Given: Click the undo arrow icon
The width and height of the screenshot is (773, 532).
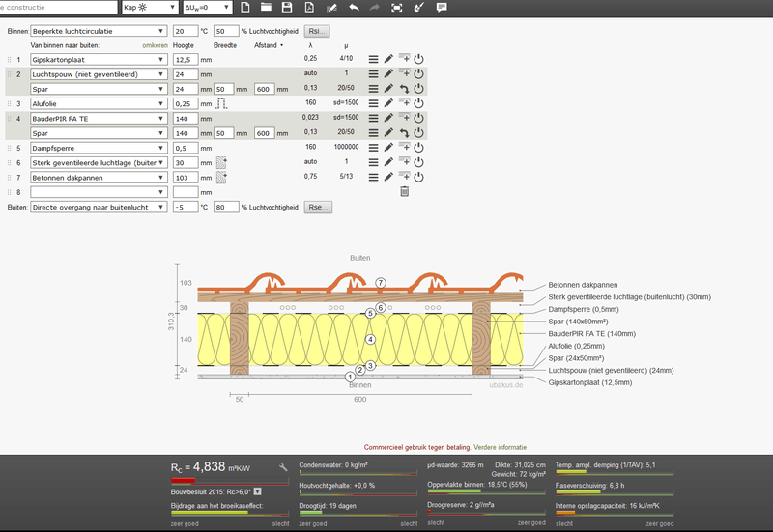Looking at the screenshot, I should pos(354,7).
